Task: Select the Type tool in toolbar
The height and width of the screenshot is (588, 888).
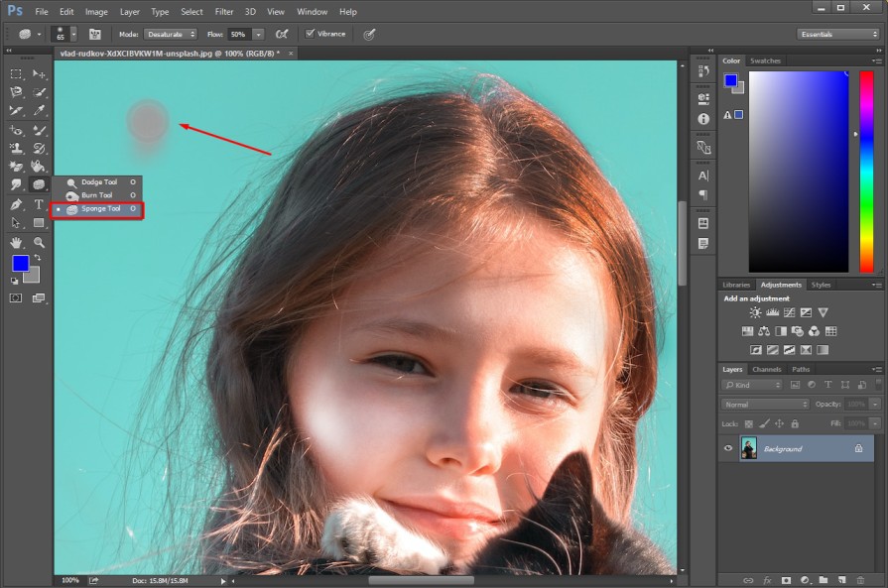Action: (39, 205)
